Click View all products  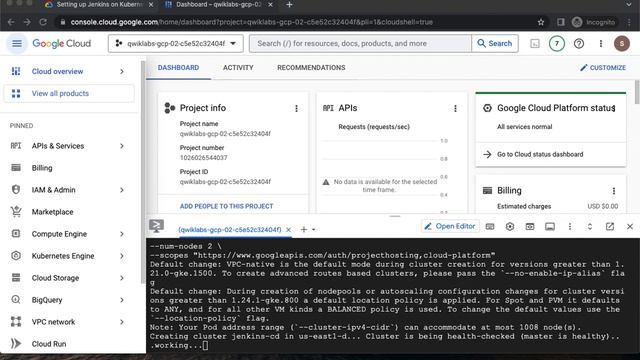pos(69,93)
